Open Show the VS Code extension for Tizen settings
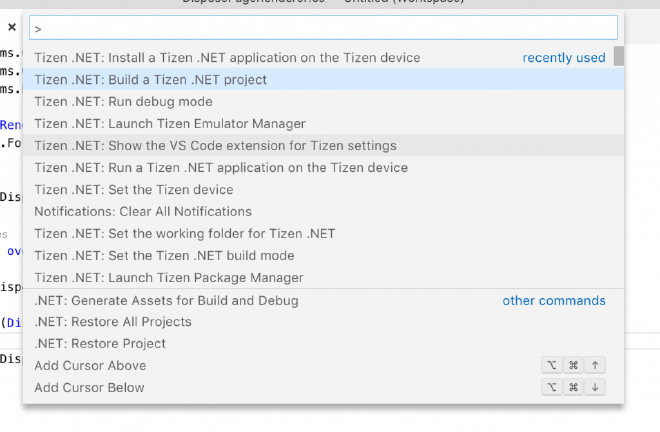 click(323, 145)
